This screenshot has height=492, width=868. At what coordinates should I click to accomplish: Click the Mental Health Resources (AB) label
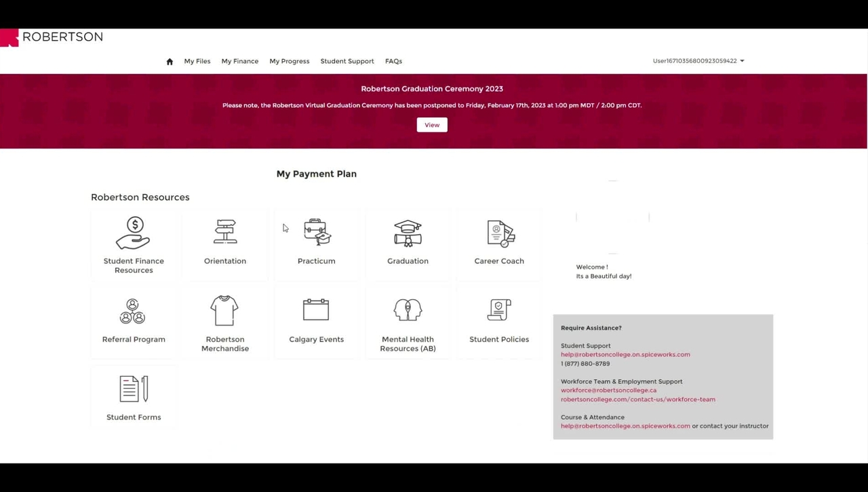click(x=408, y=344)
